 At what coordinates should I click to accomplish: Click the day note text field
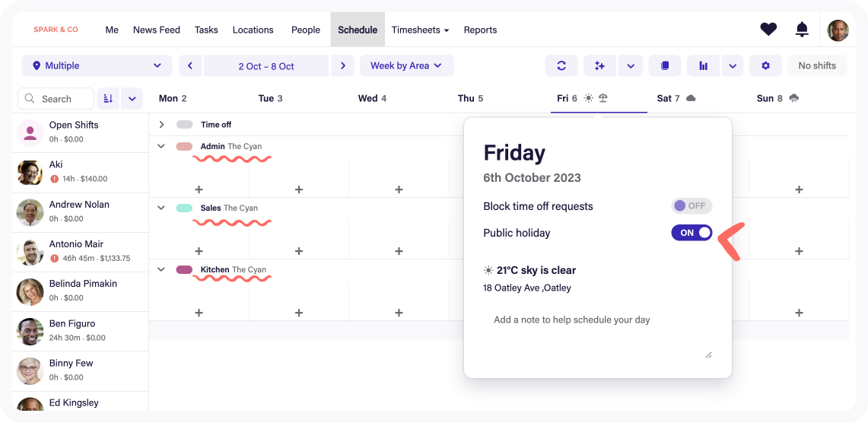tap(598, 332)
